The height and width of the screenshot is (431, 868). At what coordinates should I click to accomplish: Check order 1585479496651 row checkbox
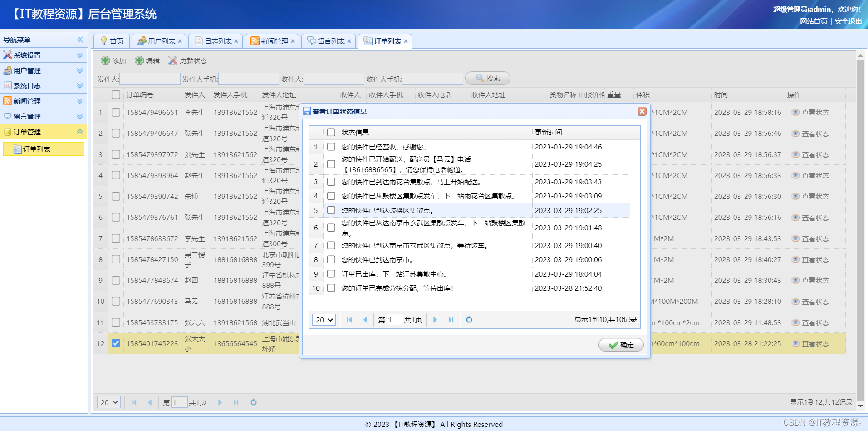click(116, 112)
